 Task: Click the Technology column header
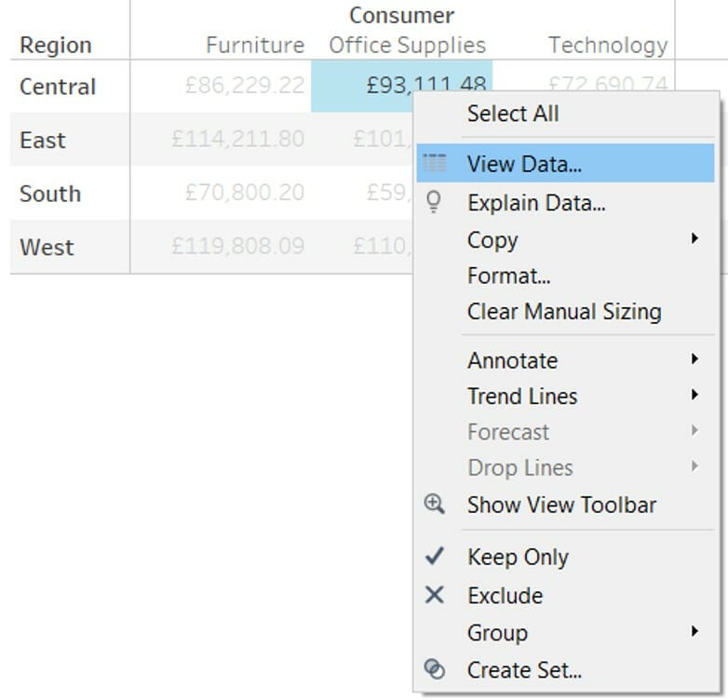point(608,45)
